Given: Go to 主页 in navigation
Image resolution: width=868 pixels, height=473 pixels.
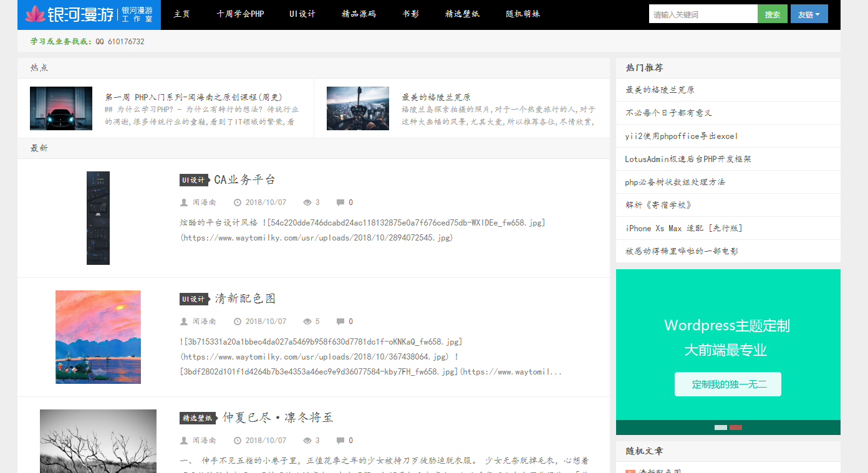Looking at the screenshot, I should coord(182,14).
